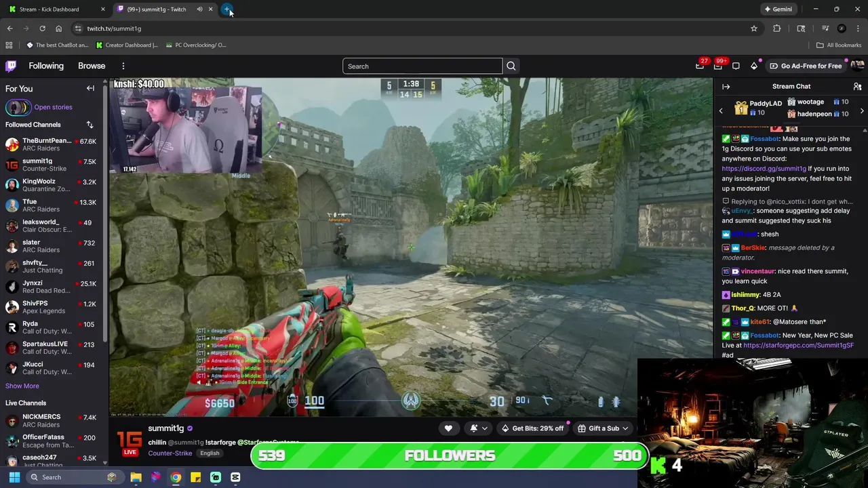
Task: Click Open stories link
Action: [x=53, y=107]
